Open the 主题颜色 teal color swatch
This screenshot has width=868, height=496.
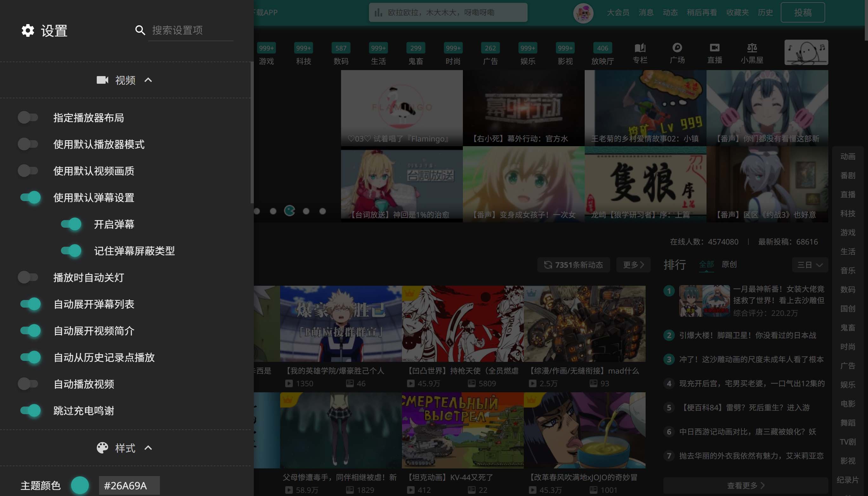(x=80, y=486)
